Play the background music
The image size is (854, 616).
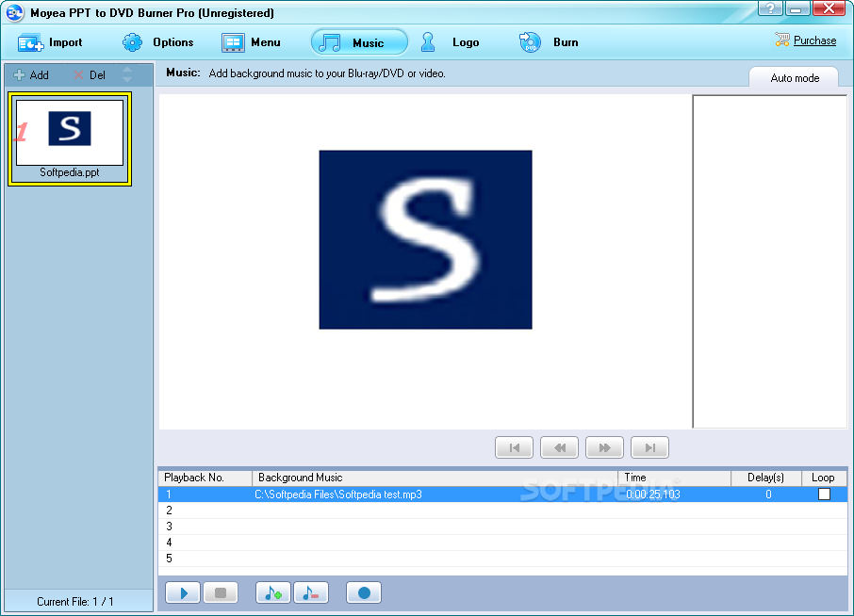[x=183, y=592]
